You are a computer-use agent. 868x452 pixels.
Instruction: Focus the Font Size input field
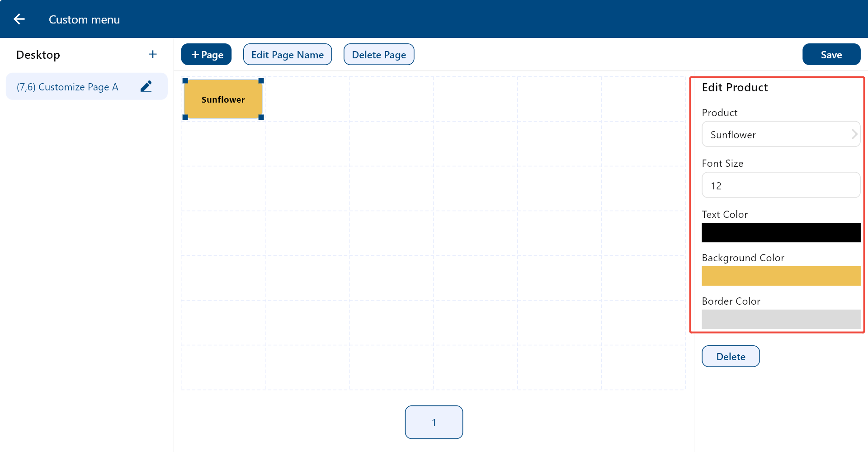click(x=781, y=185)
